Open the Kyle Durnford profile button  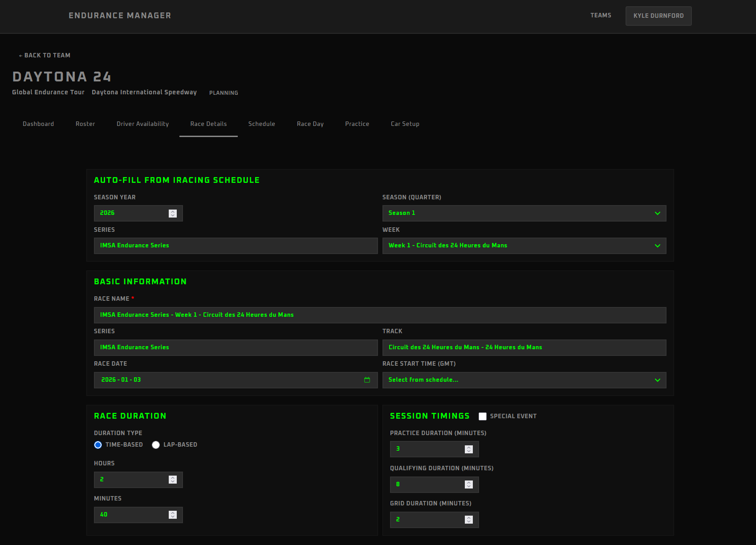coord(658,16)
